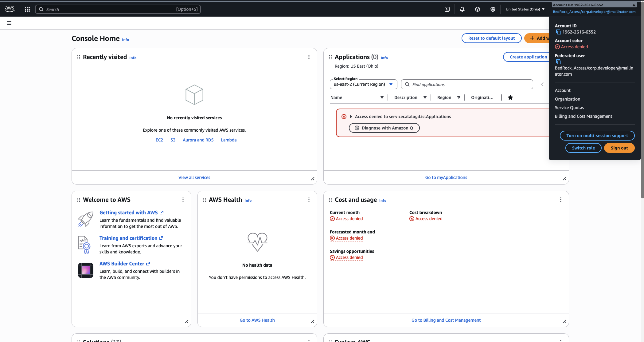Click the favorites star column header
Screen dimensions: 644x342
[x=510, y=97]
